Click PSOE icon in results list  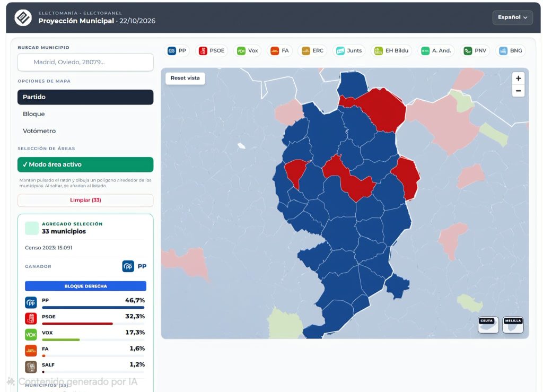tap(31, 319)
